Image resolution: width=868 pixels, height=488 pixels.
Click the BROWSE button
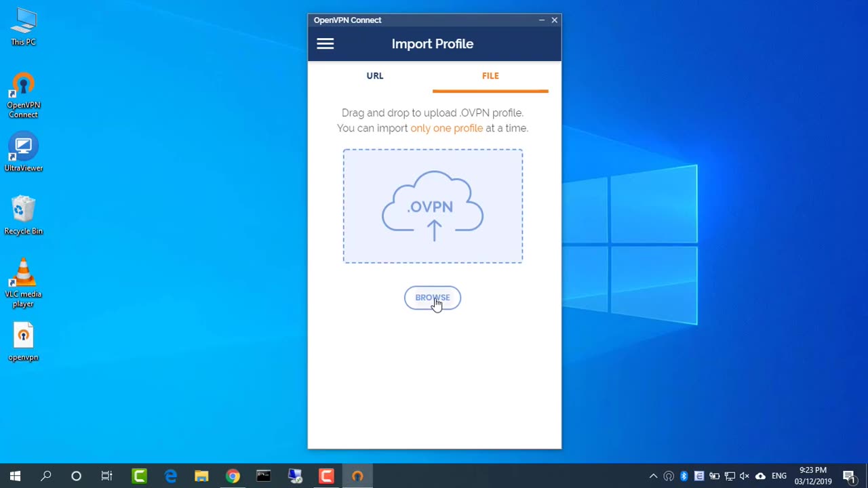tap(433, 298)
